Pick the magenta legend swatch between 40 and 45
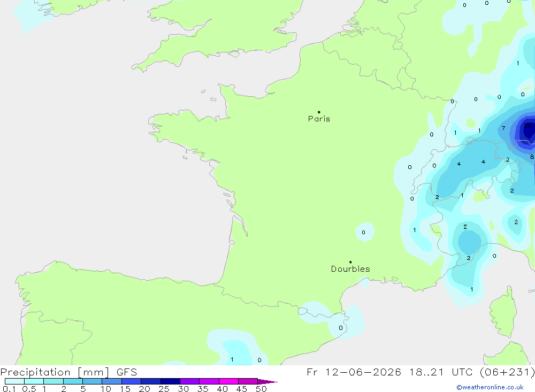The width and height of the screenshot is (535, 392). (x=228, y=381)
